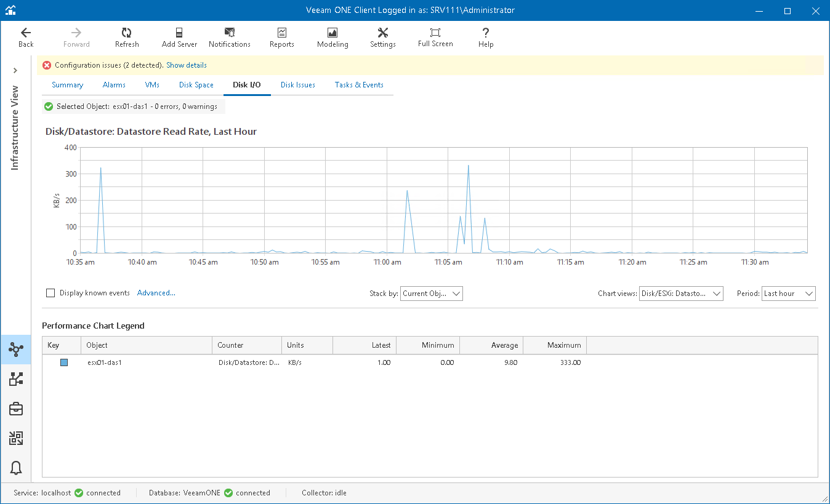Open the Advanced... chart options link
The height and width of the screenshot is (504, 830).
coord(156,293)
